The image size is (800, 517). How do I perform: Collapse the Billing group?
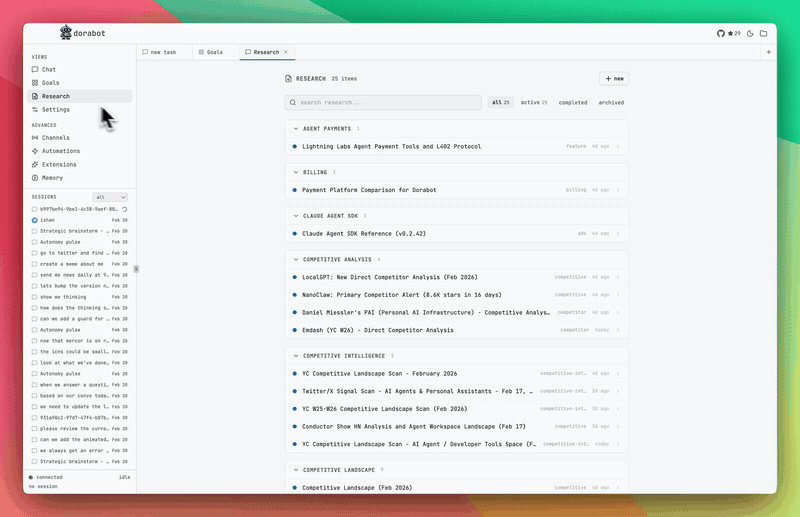coord(296,173)
